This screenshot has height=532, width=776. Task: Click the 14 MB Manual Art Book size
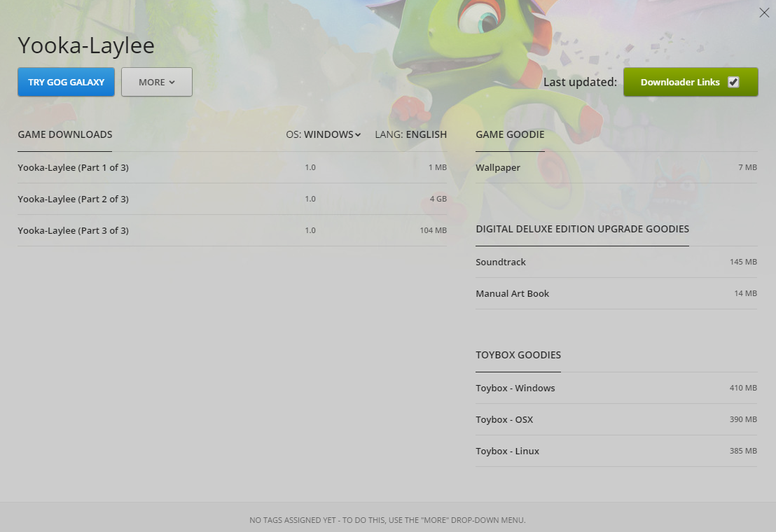click(x=745, y=294)
